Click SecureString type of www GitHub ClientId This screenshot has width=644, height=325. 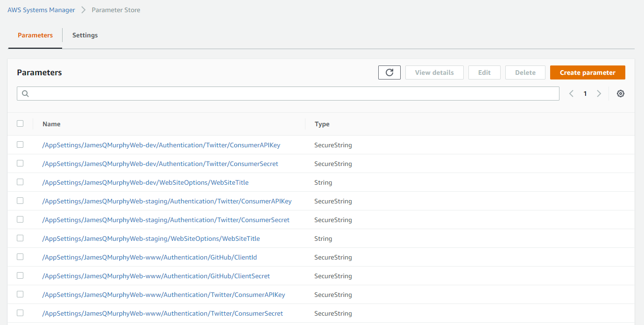[333, 257]
